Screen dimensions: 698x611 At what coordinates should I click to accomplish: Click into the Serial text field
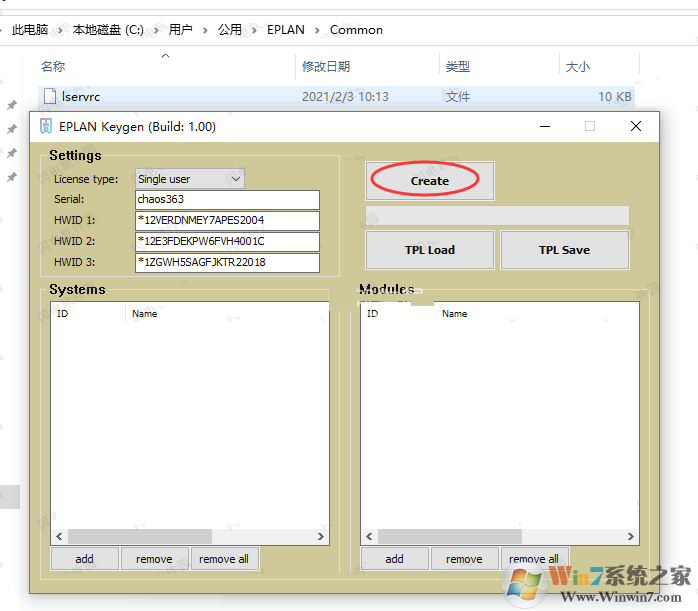tap(226, 200)
